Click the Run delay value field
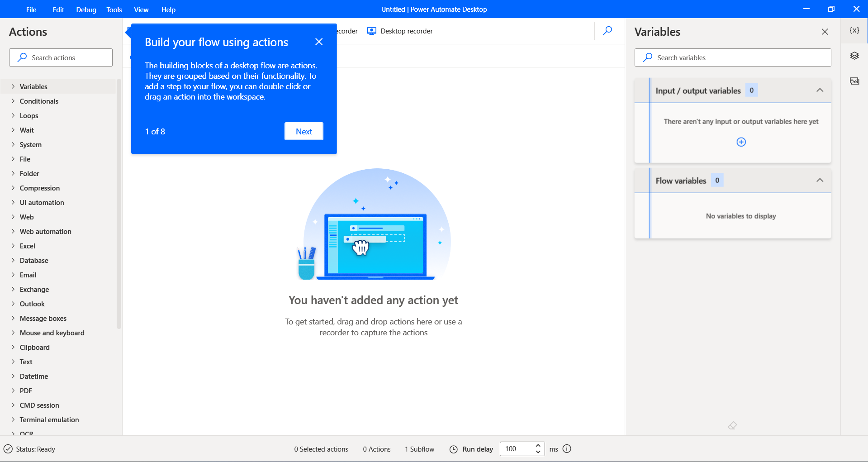 pos(517,449)
